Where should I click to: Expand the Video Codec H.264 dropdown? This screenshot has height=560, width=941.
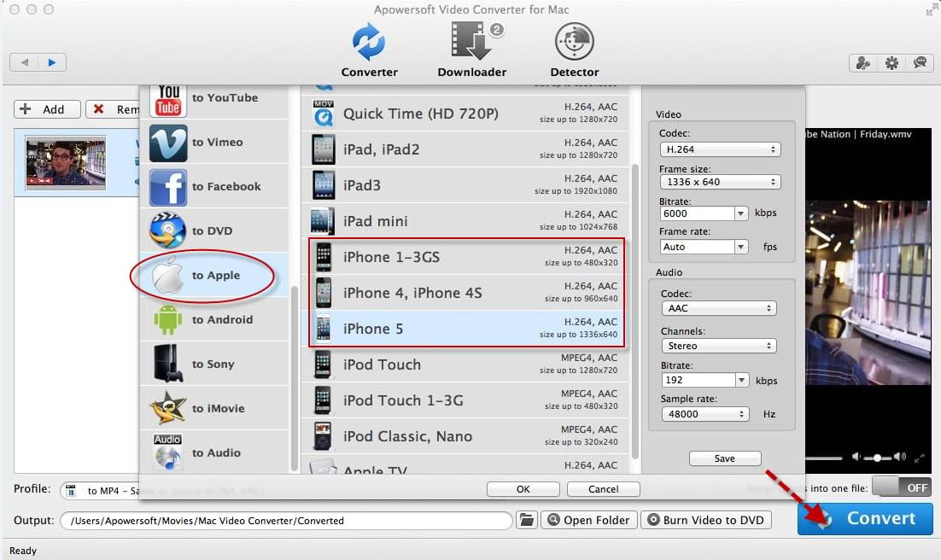click(720, 149)
